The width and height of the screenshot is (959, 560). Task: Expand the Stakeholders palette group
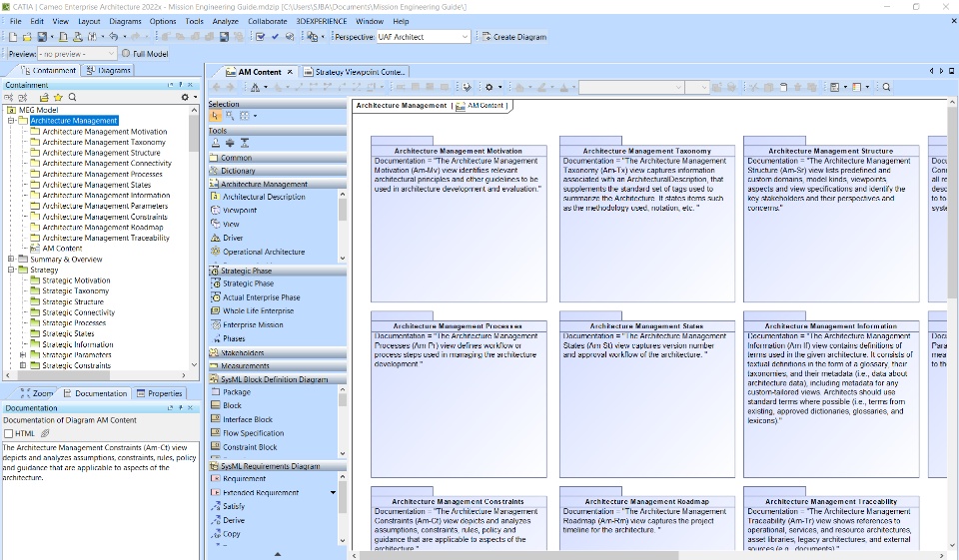[277, 352]
